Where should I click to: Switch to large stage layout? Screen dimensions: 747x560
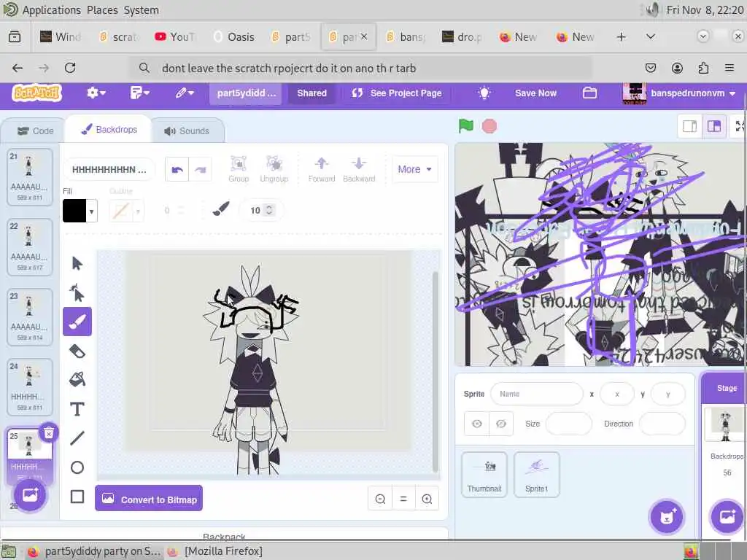[x=713, y=126]
